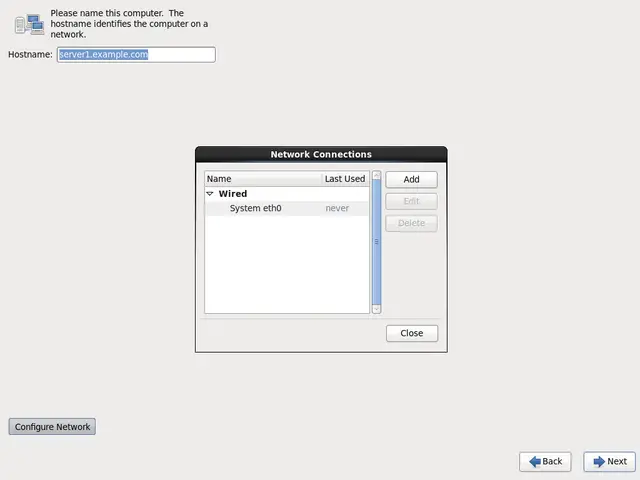
Task: Proceed with the Next button
Action: click(x=609, y=462)
